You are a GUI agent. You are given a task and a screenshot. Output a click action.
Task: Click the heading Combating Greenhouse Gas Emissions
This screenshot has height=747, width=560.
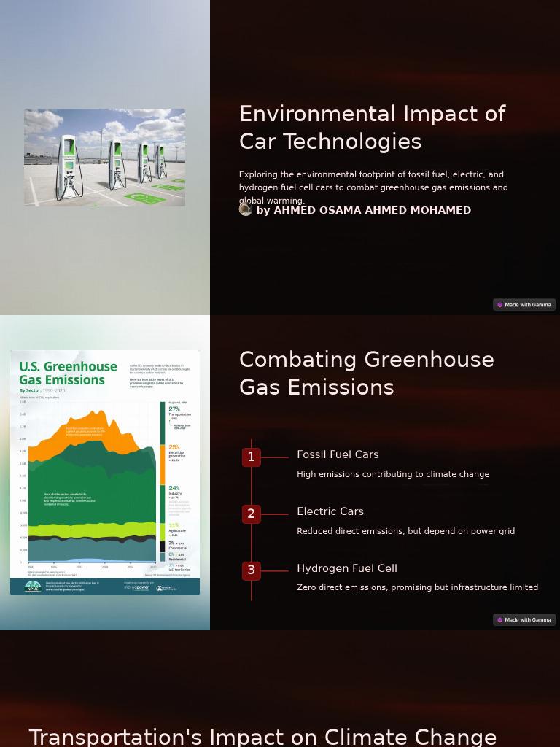pos(367,373)
